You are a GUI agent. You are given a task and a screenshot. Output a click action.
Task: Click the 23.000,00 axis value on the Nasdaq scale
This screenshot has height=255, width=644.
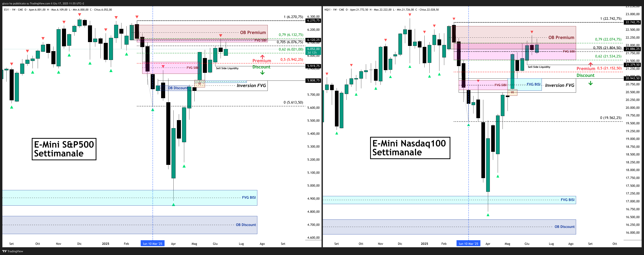632,14
